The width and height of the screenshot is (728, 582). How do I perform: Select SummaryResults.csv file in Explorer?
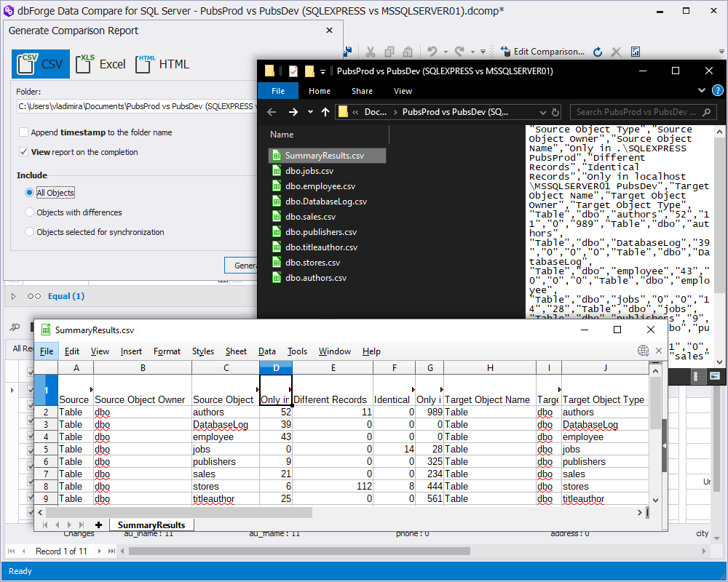pyautogui.click(x=327, y=156)
